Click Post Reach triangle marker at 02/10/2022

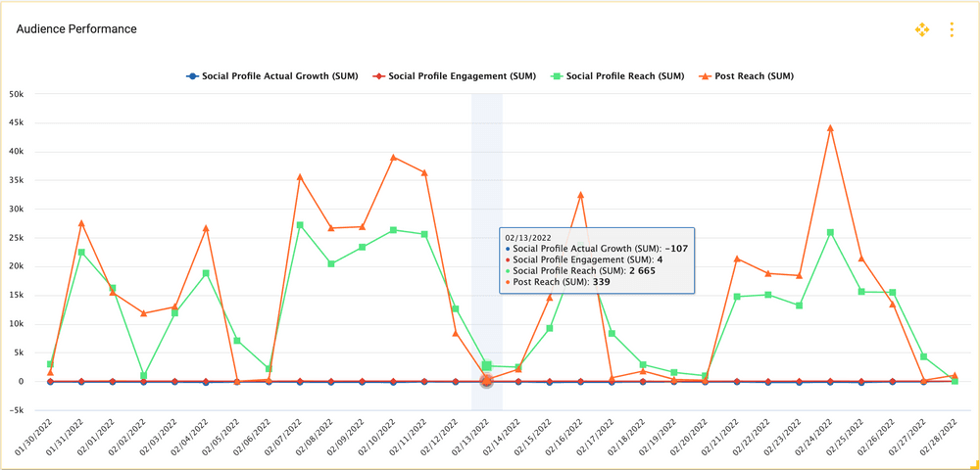tap(393, 157)
